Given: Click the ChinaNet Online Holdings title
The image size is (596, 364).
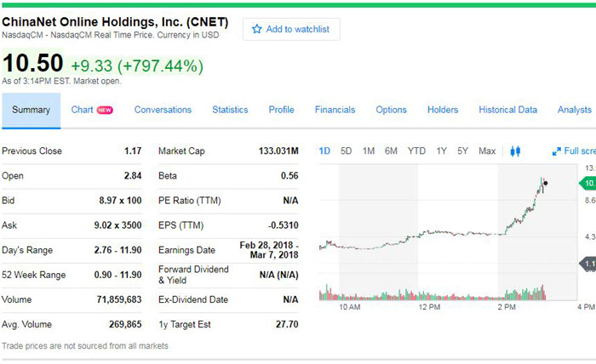Looking at the screenshot, I should point(115,22).
